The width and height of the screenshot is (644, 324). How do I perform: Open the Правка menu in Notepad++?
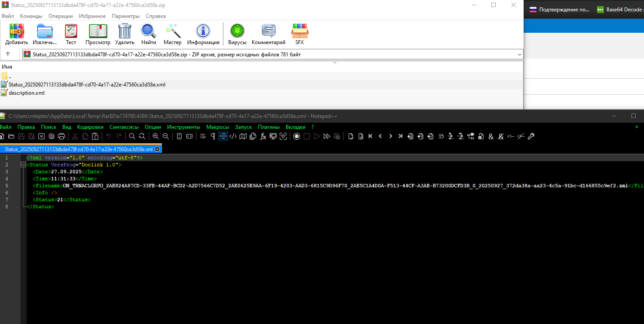(26, 127)
